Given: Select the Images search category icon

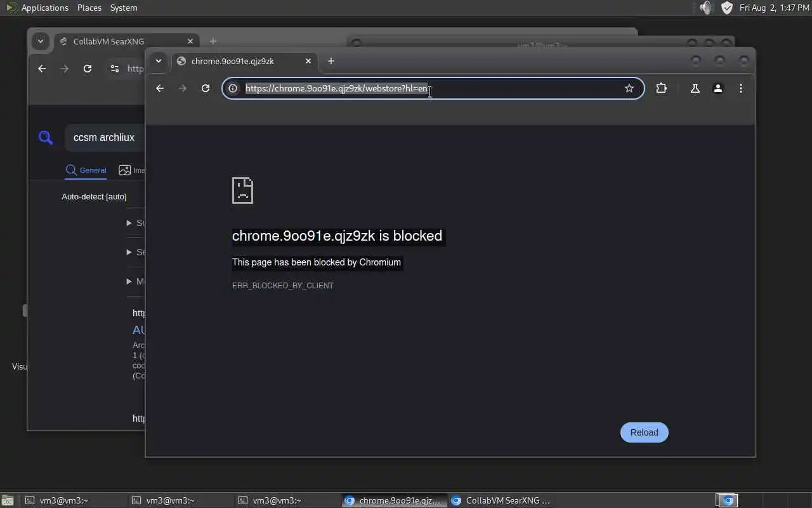Looking at the screenshot, I should pyautogui.click(x=124, y=170).
